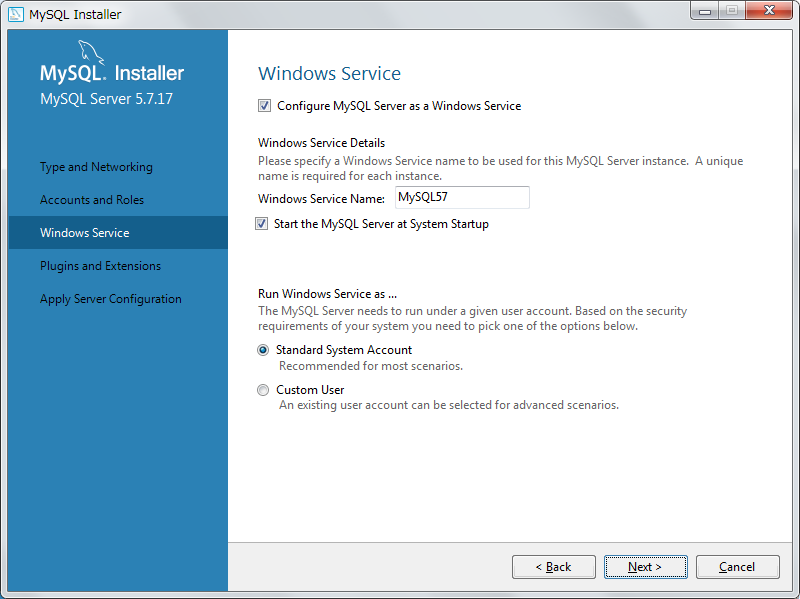Close the MySQL Installer window

pyautogui.click(x=768, y=11)
